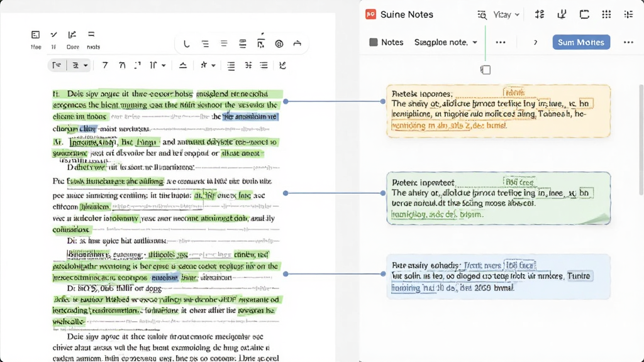644x362 pixels.
Task: Click the tag label in green note header
Action: pyautogui.click(x=519, y=182)
